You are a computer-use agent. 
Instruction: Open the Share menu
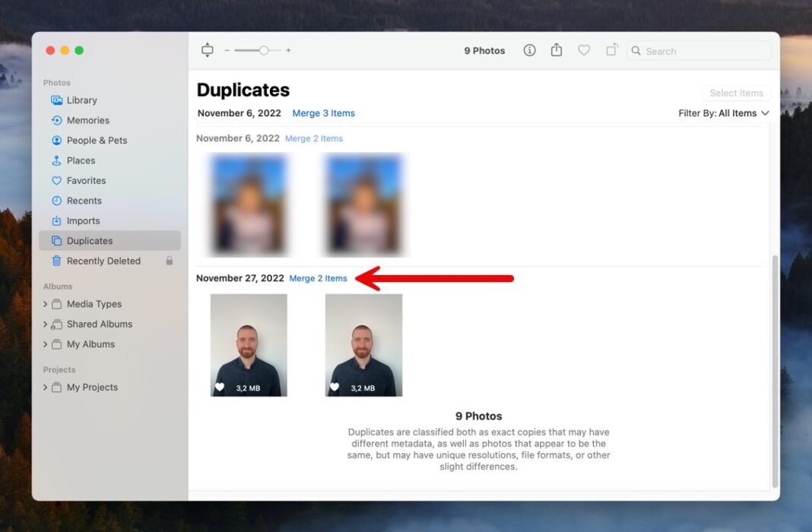coord(557,50)
